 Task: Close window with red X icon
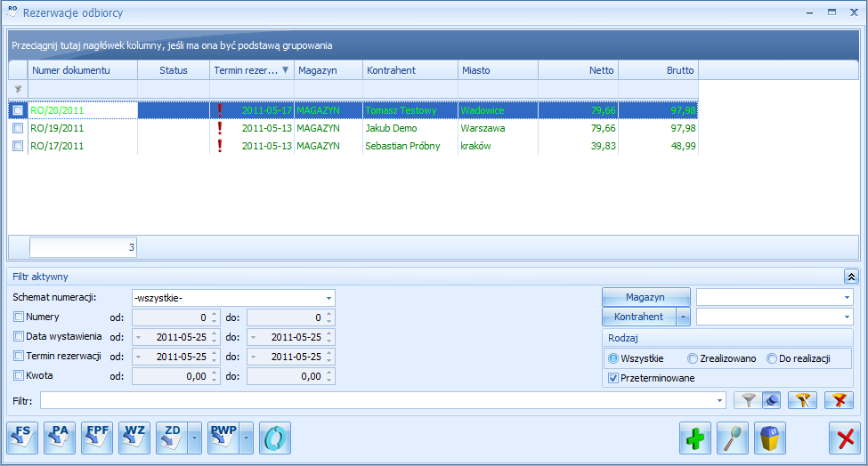[x=845, y=438]
